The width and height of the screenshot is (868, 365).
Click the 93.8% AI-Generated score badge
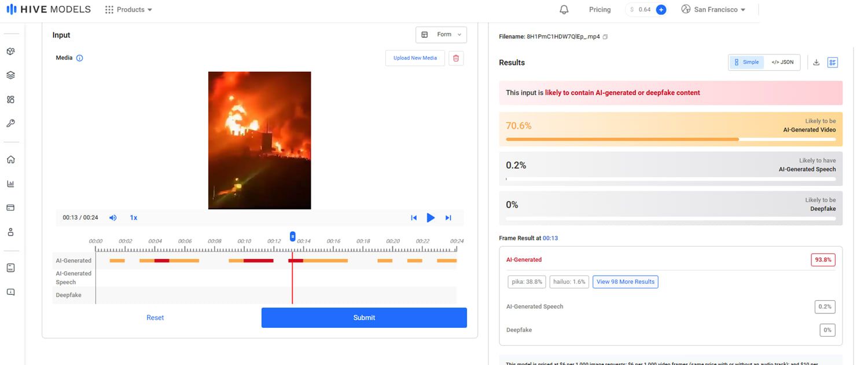coord(823,260)
